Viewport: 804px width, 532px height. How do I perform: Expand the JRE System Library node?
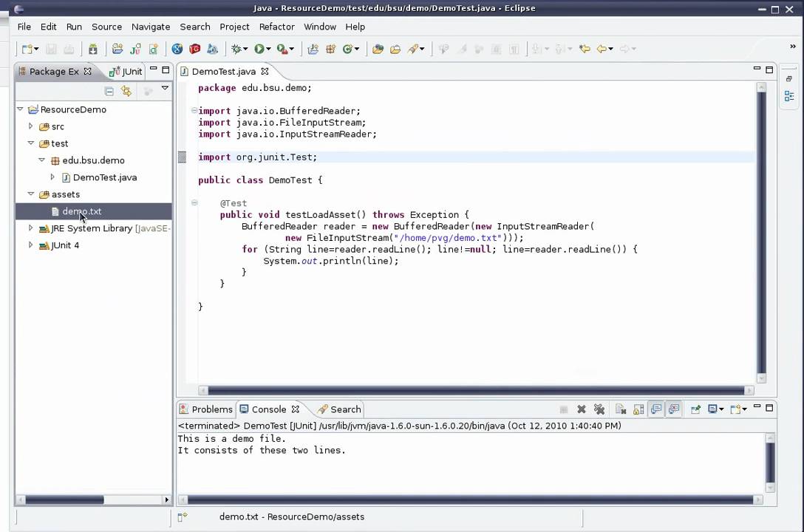pos(30,228)
